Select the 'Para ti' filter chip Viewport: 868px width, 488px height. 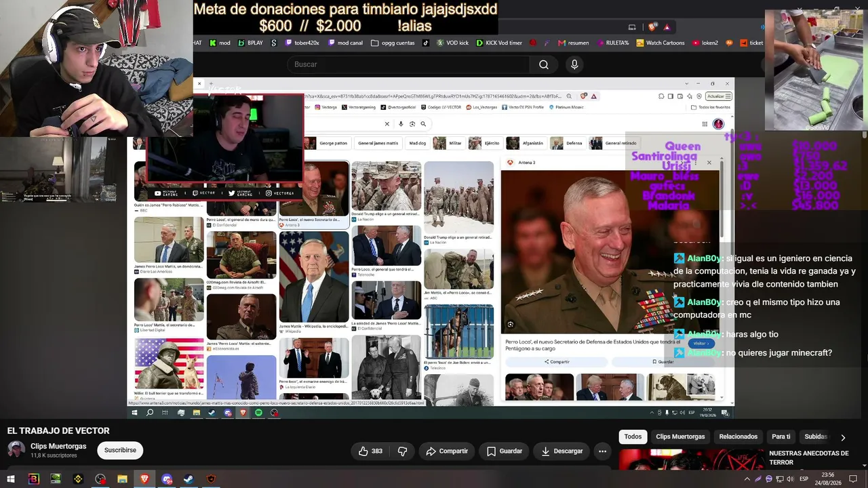pos(781,437)
